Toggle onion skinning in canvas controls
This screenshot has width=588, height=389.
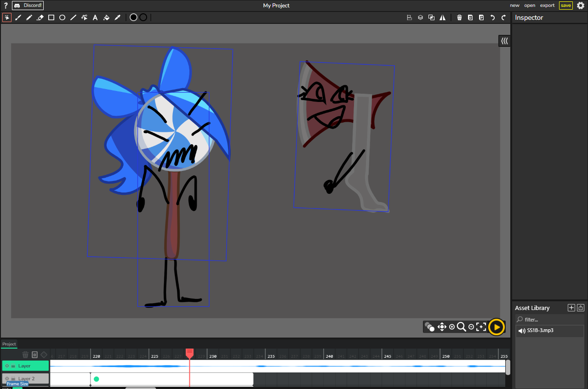(x=429, y=327)
